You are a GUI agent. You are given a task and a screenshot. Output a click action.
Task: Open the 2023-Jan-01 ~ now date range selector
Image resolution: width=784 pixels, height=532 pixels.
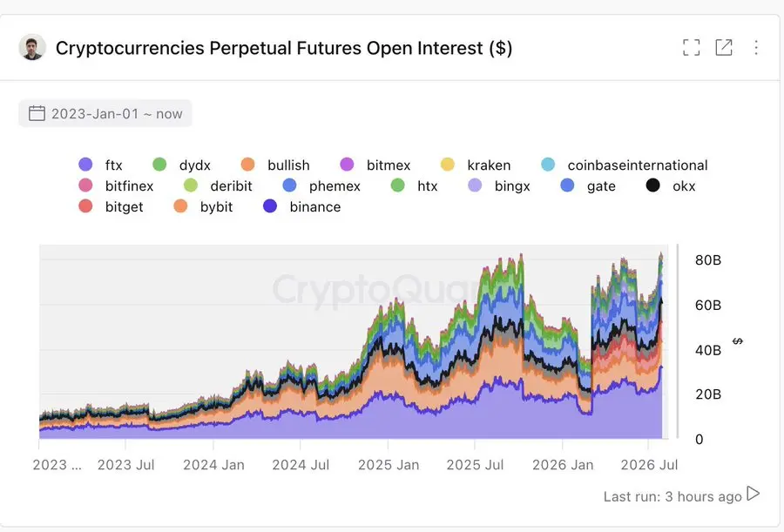(105, 113)
